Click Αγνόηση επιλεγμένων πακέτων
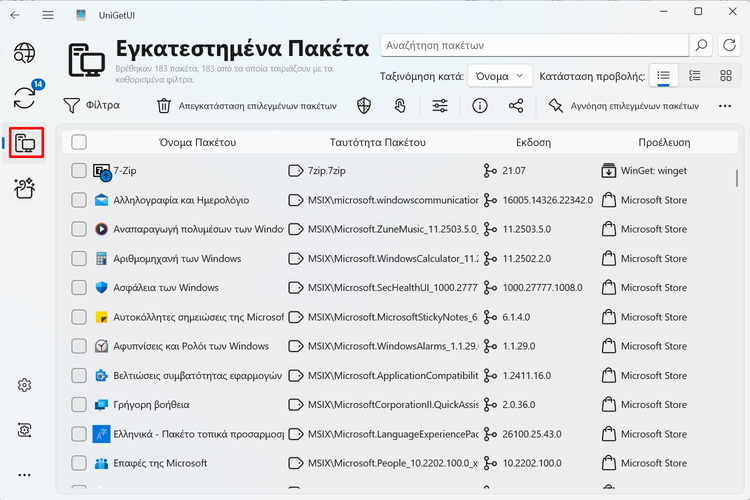 point(624,106)
